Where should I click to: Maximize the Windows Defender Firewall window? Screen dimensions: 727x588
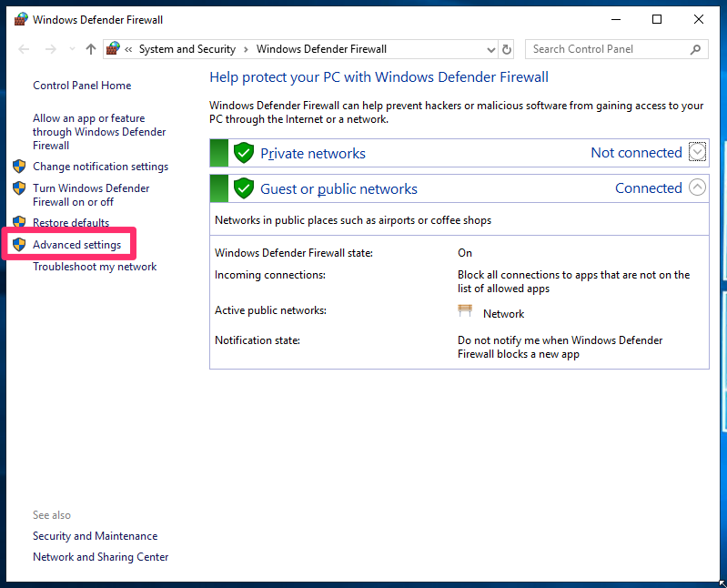click(x=657, y=19)
